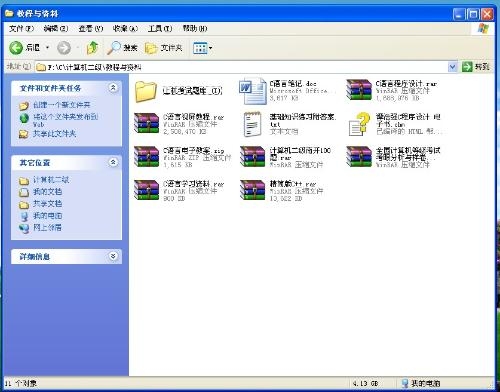Screen dimensions: 500x392
Task: Open 我的电脑 from other places
Action: [x=47, y=216]
